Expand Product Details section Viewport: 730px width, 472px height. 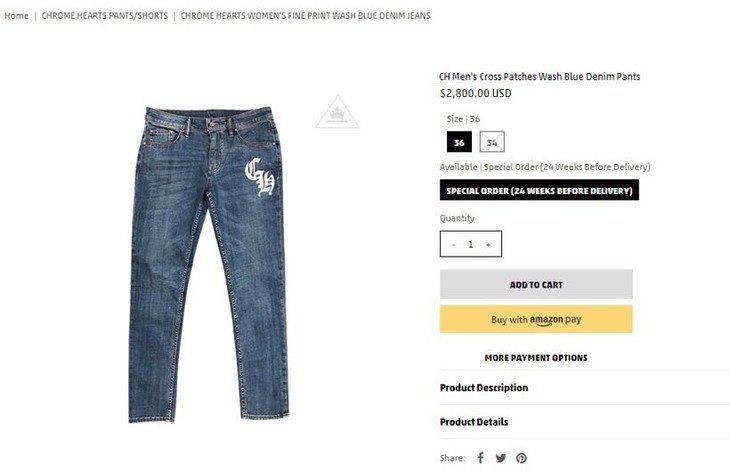pyautogui.click(x=474, y=422)
